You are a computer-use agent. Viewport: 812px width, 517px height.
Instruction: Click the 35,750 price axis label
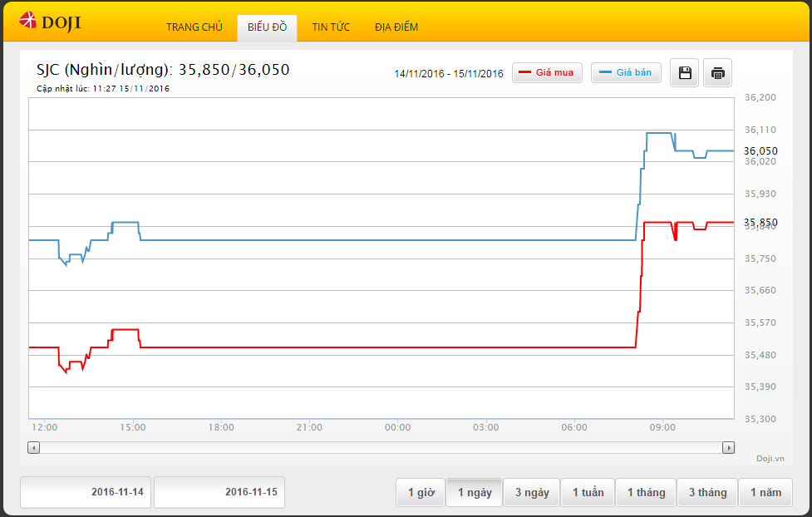(x=760, y=258)
